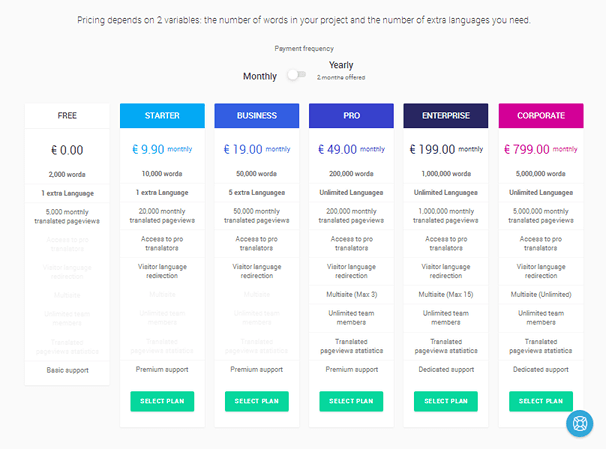
Task: Click Basic support in Free column
Action: [67, 370]
